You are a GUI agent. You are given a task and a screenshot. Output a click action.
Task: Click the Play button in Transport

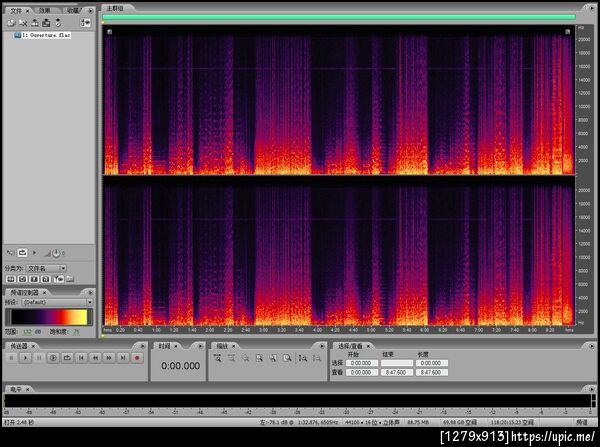coord(25,358)
